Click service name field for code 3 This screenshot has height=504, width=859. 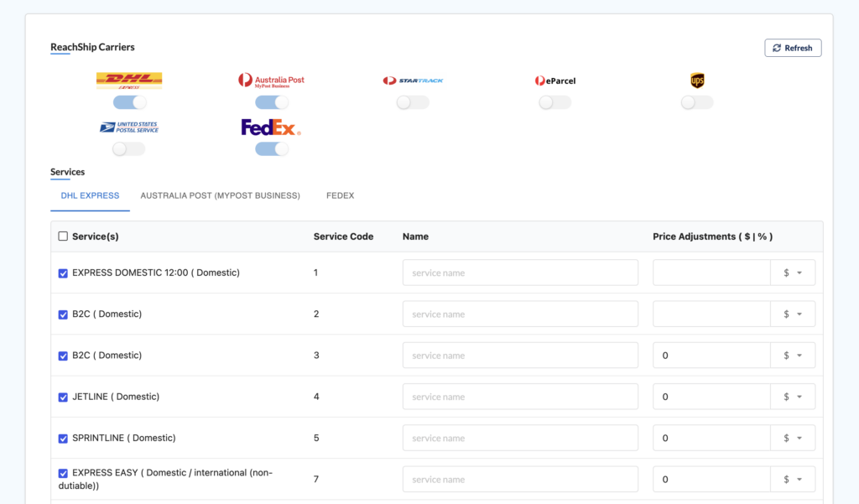(520, 356)
